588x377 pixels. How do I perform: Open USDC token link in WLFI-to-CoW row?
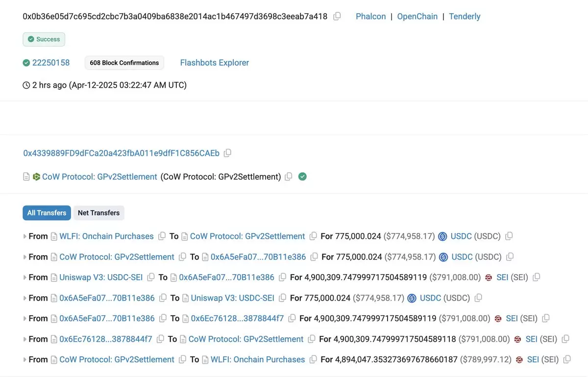[461, 236]
